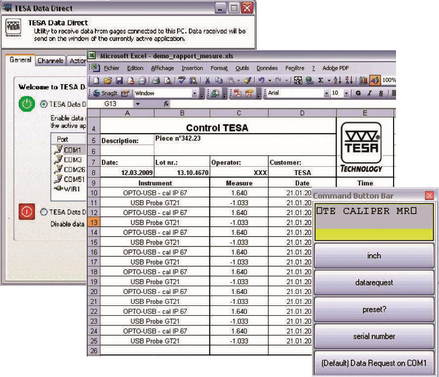Open the Edition menu in Excel
Viewport: 439px width, 377px height.
[x=135, y=68]
